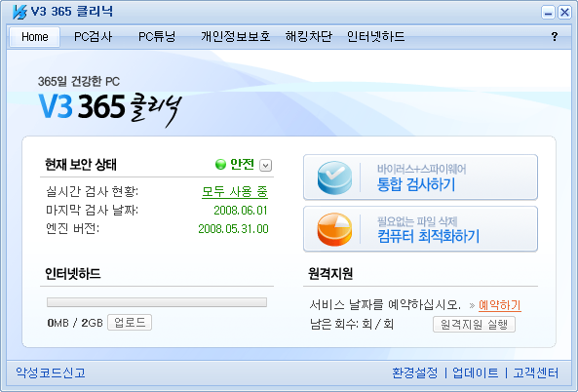Screen dimensions: 578x392
Task: Click the 현재 보안 상태 heading
Action: 81,165
